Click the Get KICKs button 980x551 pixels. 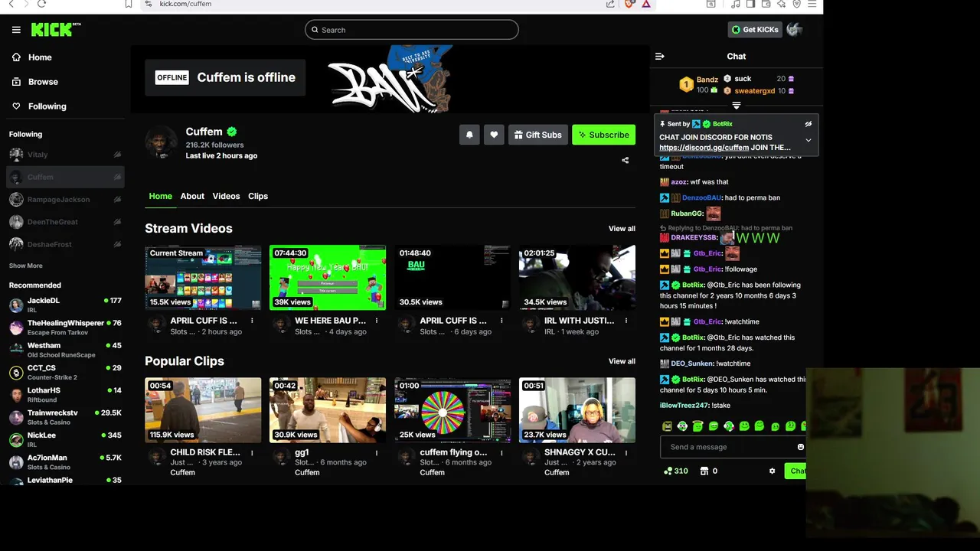point(755,30)
